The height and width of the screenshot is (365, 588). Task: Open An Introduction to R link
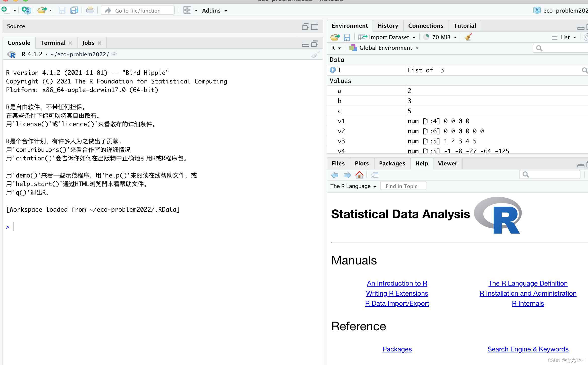(397, 283)
